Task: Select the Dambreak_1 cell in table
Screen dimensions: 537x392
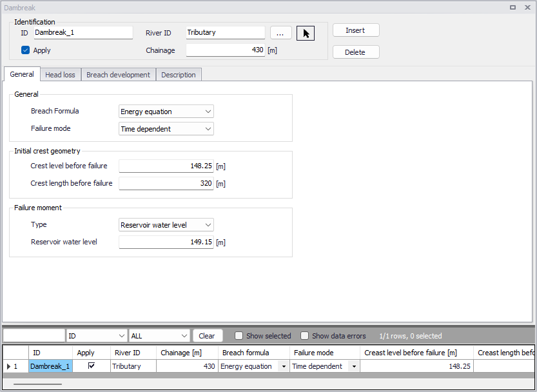Action: coord(50,366)
